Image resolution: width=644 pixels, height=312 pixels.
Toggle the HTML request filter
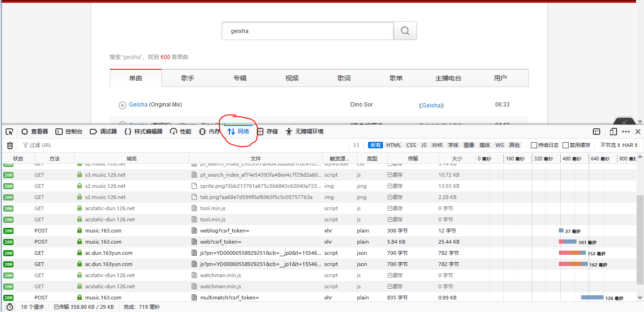(x=394, y=145)
